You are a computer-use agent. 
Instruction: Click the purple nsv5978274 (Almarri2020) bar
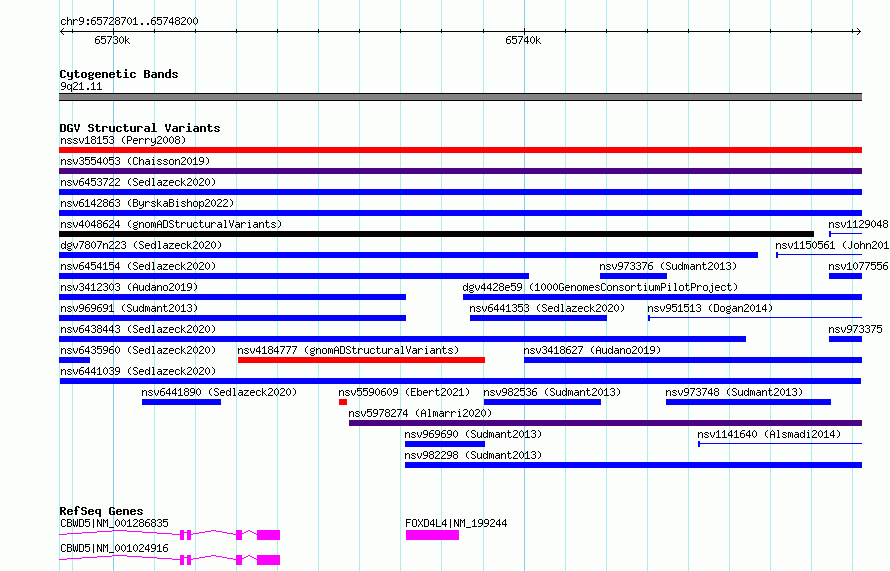tap(606, 423)
